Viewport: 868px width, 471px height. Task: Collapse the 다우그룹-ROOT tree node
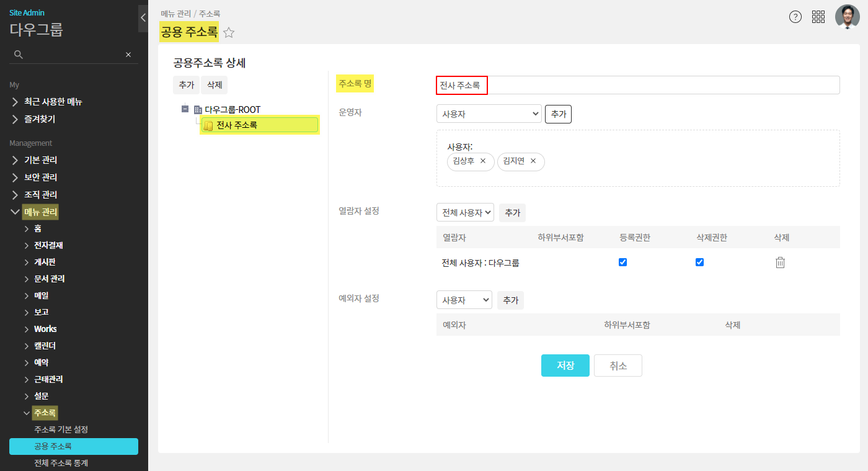(x=185, y=109)
